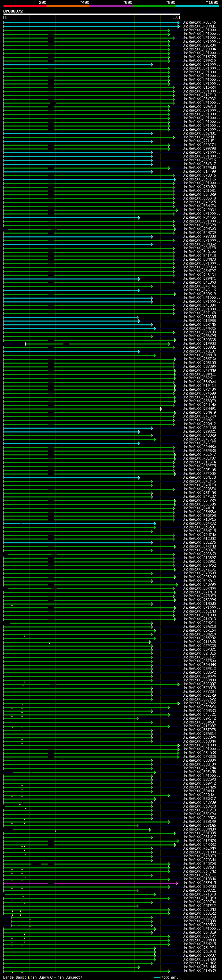Open hit UniRef100_C4QED7
Image resolution: width=222 pixels, height=980 pixels.
(x=199, y=351)
